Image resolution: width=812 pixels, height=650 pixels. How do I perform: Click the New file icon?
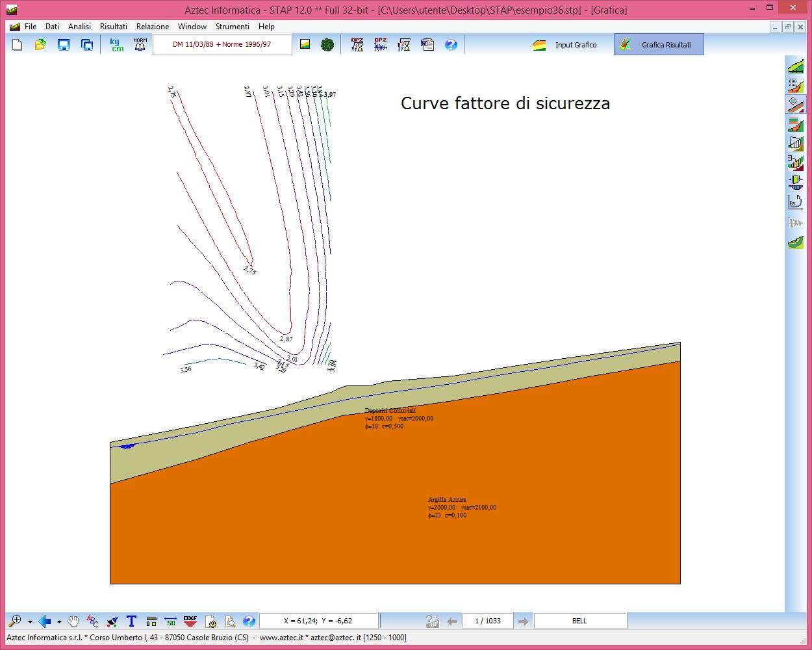[18, 45]
